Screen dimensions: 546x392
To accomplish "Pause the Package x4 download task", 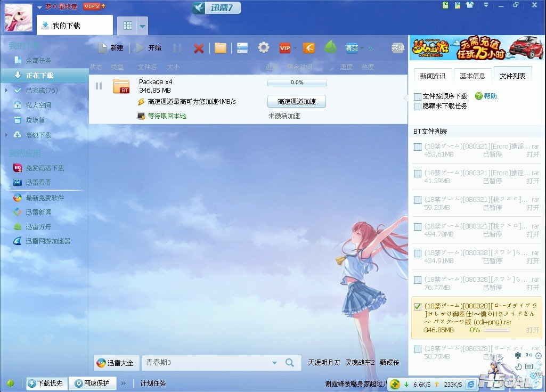I will (x=99, y=86).
